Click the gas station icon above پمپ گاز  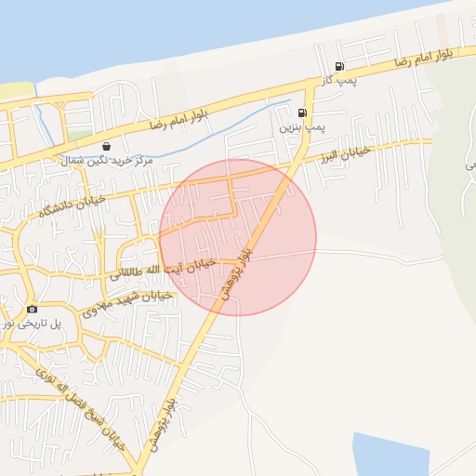tap(339, 66)
